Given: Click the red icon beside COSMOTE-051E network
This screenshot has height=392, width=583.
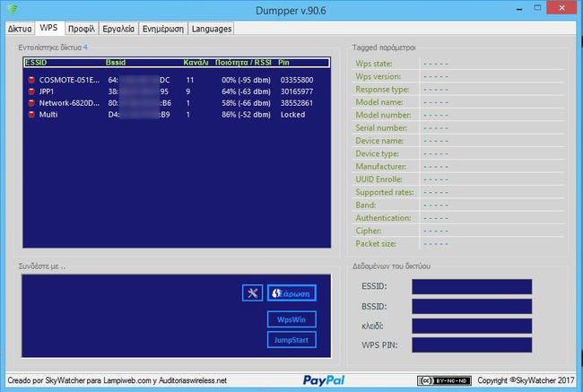Looking at the screenshot, I should click(30, 80).
